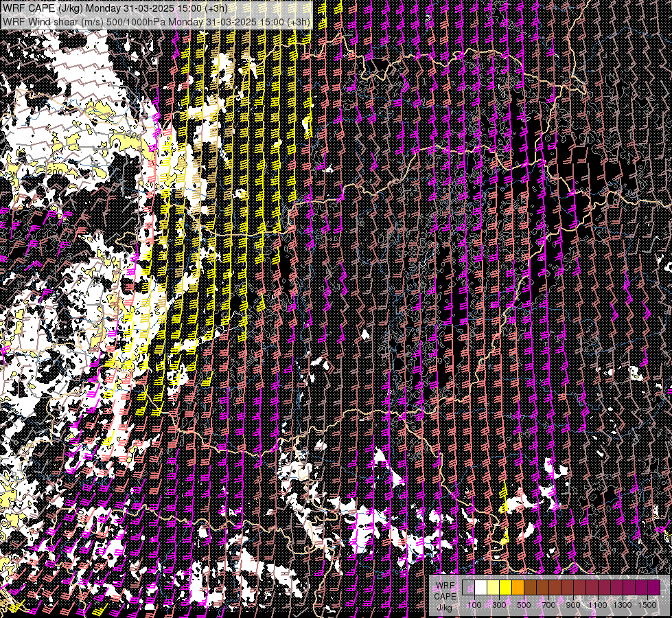The height and width of the screenshot is (618, 672).
Task: Click the '100' legend value label
Action: click(474, 605)
